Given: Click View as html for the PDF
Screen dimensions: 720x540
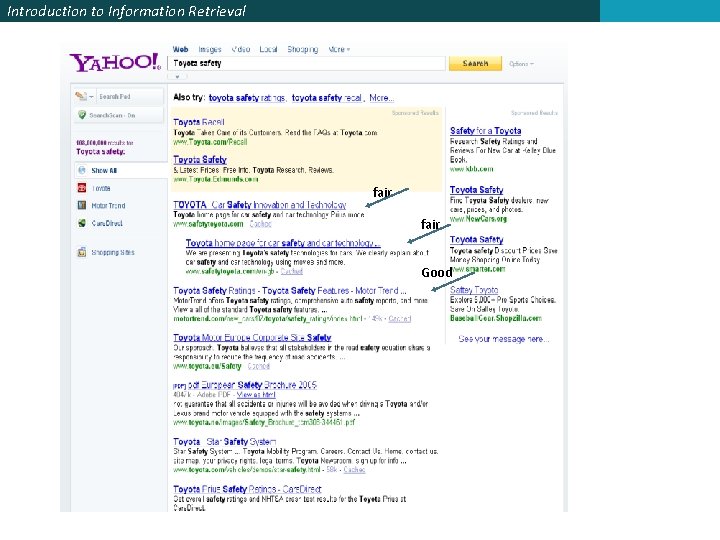Looking at the screenshot, I should 256,394.
